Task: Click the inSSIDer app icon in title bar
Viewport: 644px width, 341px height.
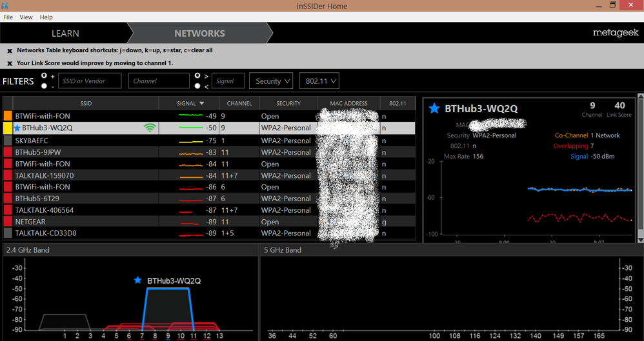Action: click(5, 5)
